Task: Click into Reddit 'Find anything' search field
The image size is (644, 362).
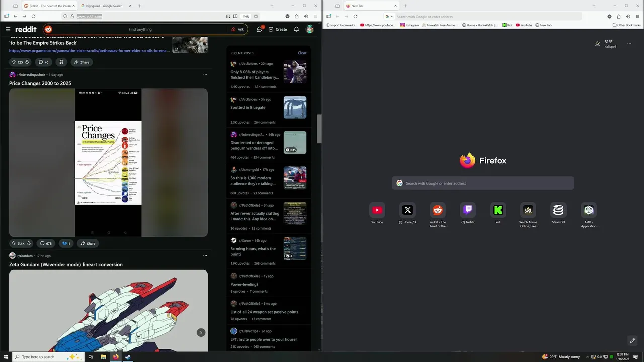Action: [140, 29]
